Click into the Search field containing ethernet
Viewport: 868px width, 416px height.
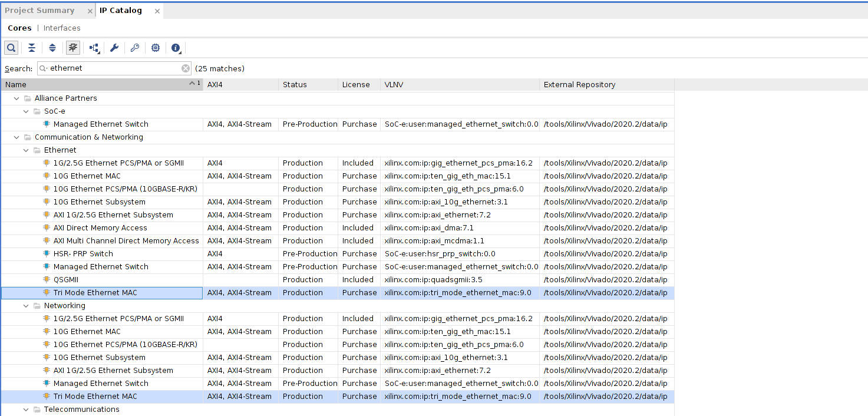[x=115, y=68]
